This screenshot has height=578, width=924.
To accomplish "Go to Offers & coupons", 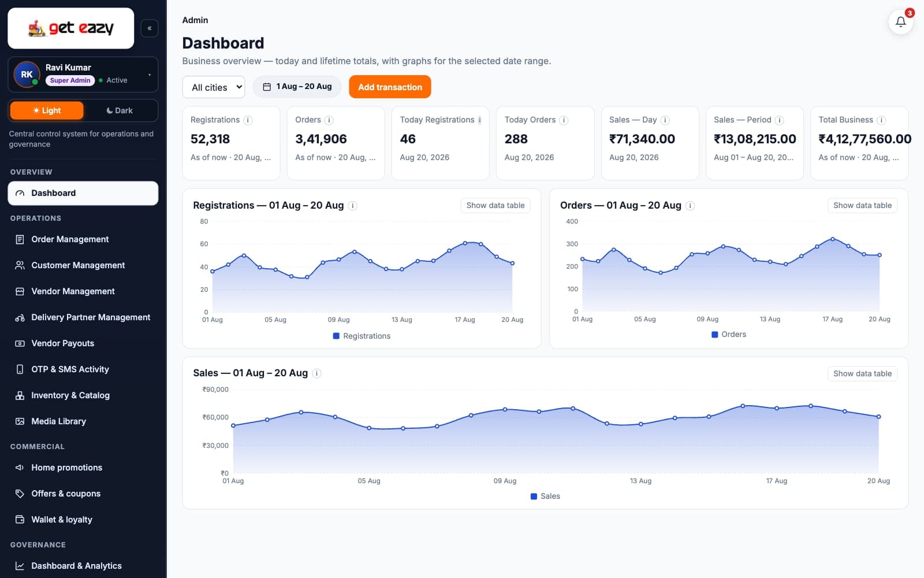I will 83,494.
